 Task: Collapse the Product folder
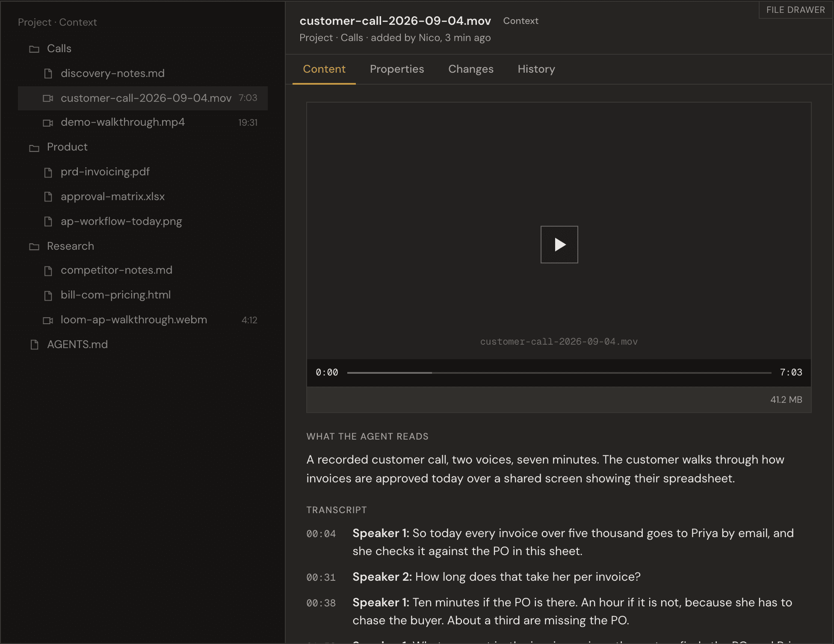pos(143,147)
